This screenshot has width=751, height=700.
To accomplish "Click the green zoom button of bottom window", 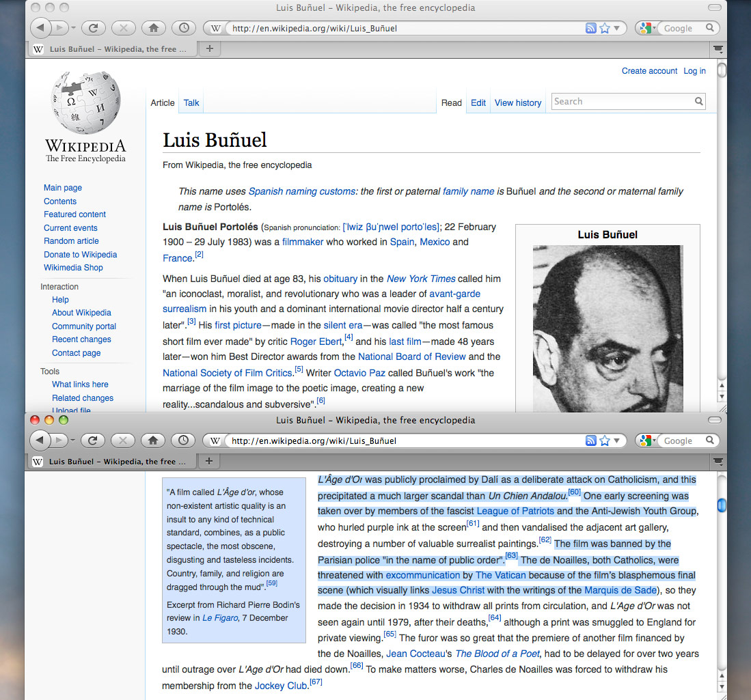I will point(64,420).
